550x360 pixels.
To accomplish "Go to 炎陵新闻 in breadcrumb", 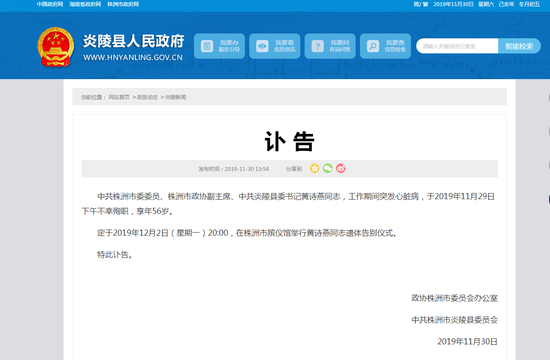I will click(176, 97).
